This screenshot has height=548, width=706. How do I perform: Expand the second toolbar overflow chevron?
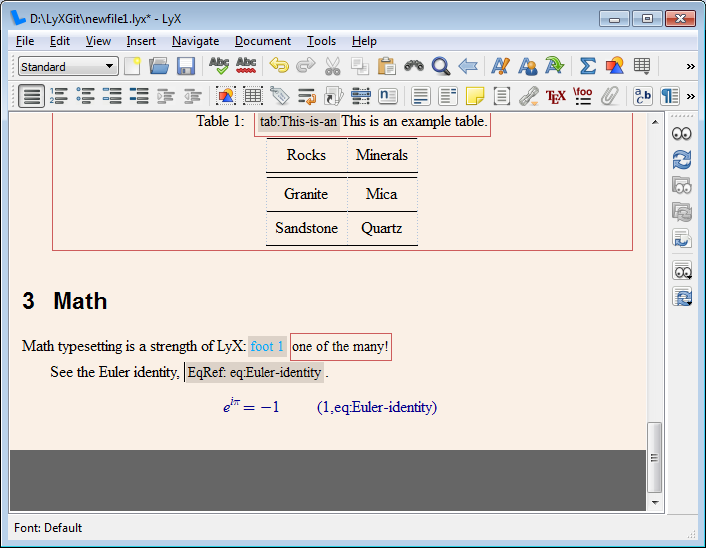coord(690,96)
